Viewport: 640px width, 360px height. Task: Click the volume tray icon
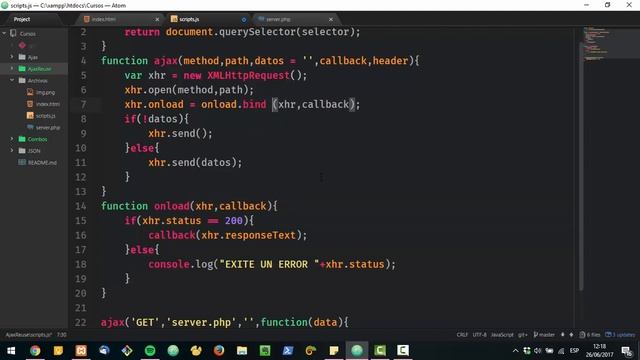coord(538,351)
